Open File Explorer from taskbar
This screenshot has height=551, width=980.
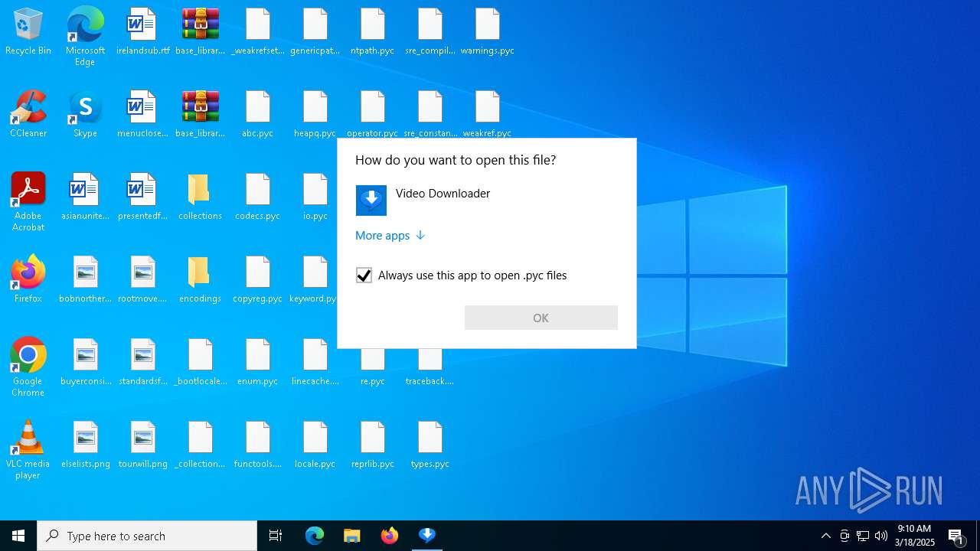352,536
